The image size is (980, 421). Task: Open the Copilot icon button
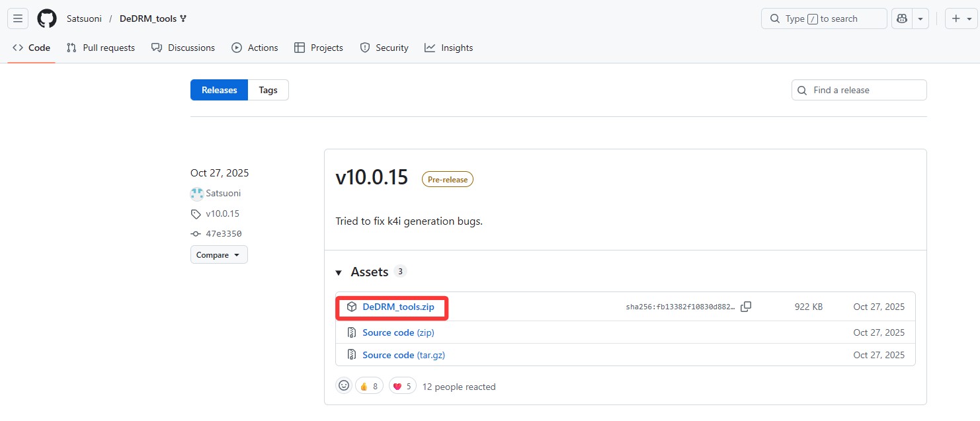[x=901, y=19]
